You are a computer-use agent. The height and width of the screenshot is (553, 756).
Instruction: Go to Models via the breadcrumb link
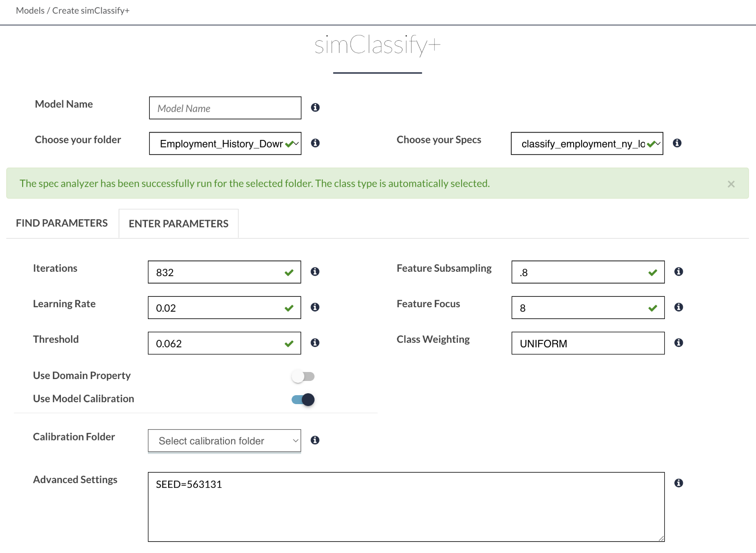click(x=30, y=11)
